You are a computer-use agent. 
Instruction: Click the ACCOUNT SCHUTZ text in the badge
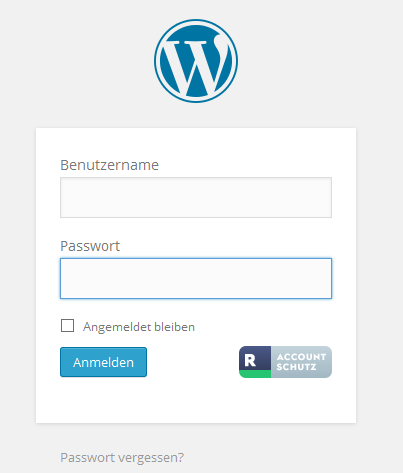click(x=301, y=362)
